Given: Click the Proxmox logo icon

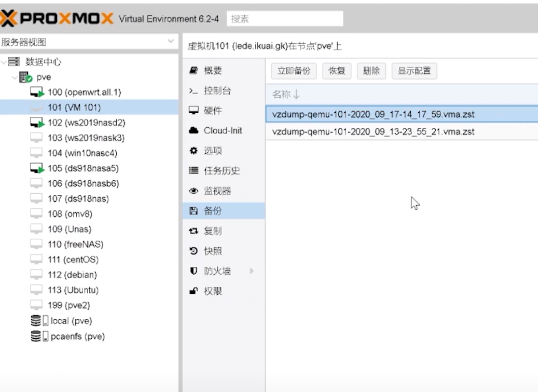Looking at the screenshot, I should (x=9, y=18).
